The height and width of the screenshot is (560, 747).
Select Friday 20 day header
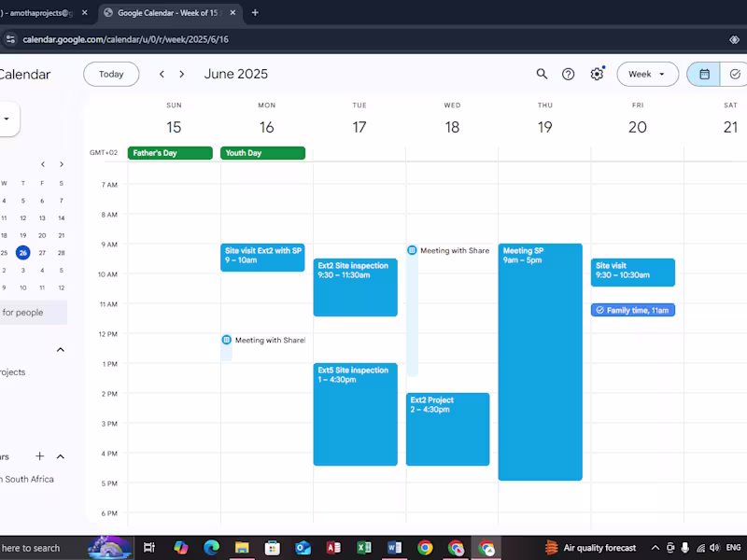tap(638, 127)
